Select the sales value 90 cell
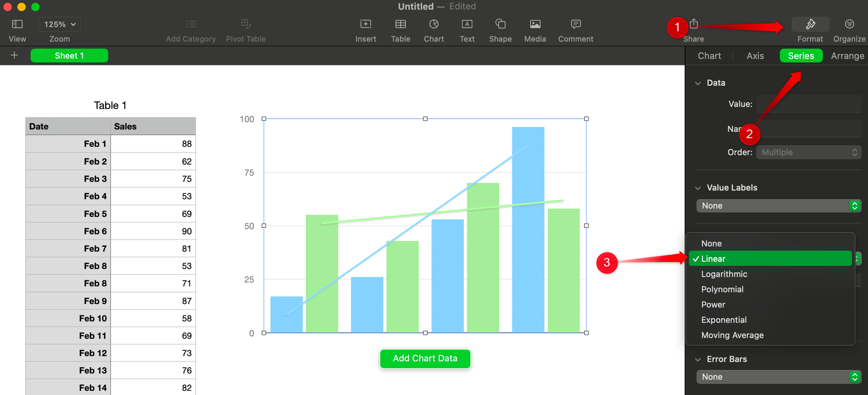Viewport: 868px width, 395px height. [x=153, y=231]
